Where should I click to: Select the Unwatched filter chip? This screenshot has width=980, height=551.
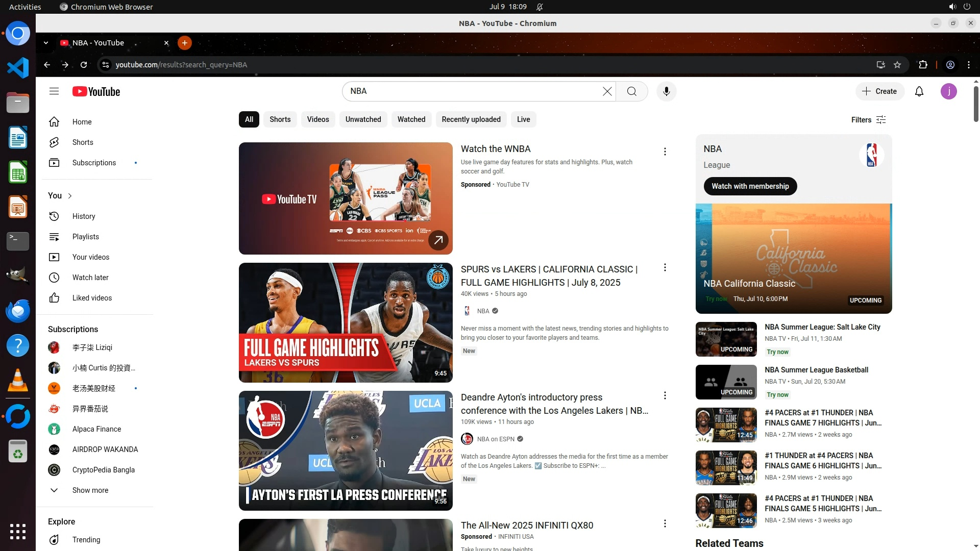pos(363,119)
